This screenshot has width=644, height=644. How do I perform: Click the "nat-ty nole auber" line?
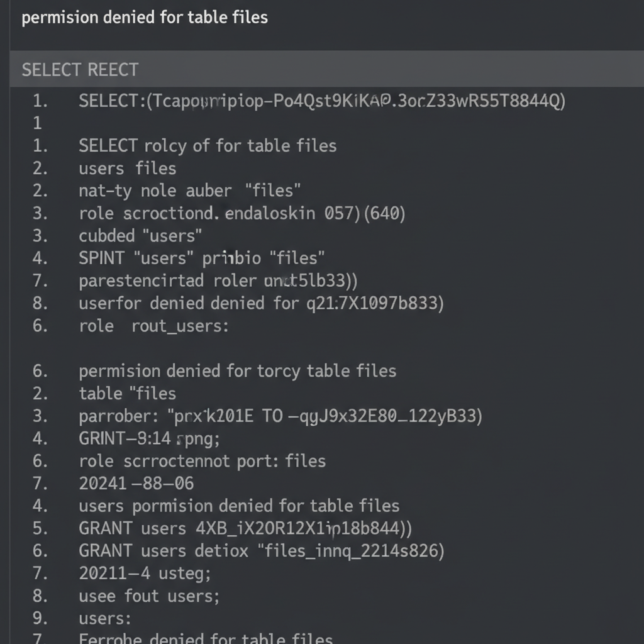(190, 191)
